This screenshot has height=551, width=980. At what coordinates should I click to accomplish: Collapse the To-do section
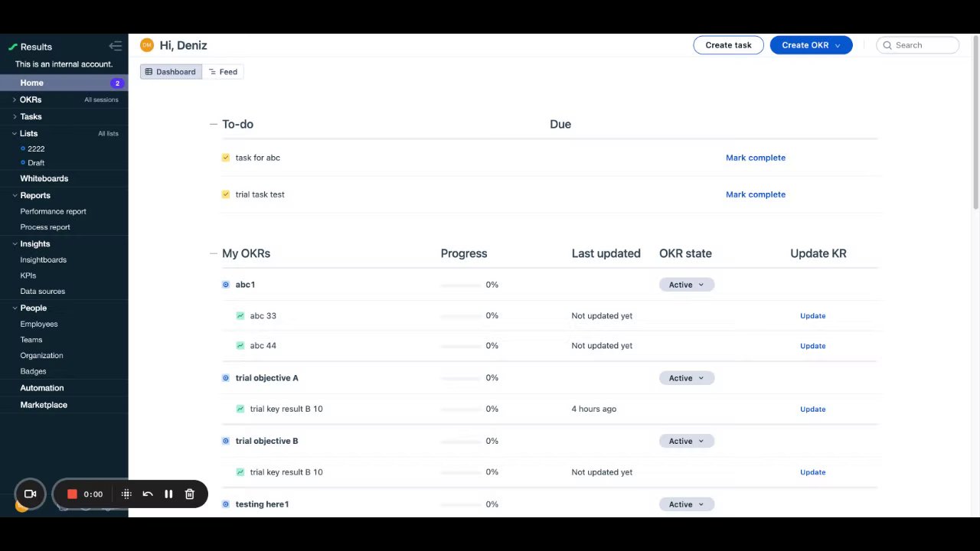click(214, 124)
